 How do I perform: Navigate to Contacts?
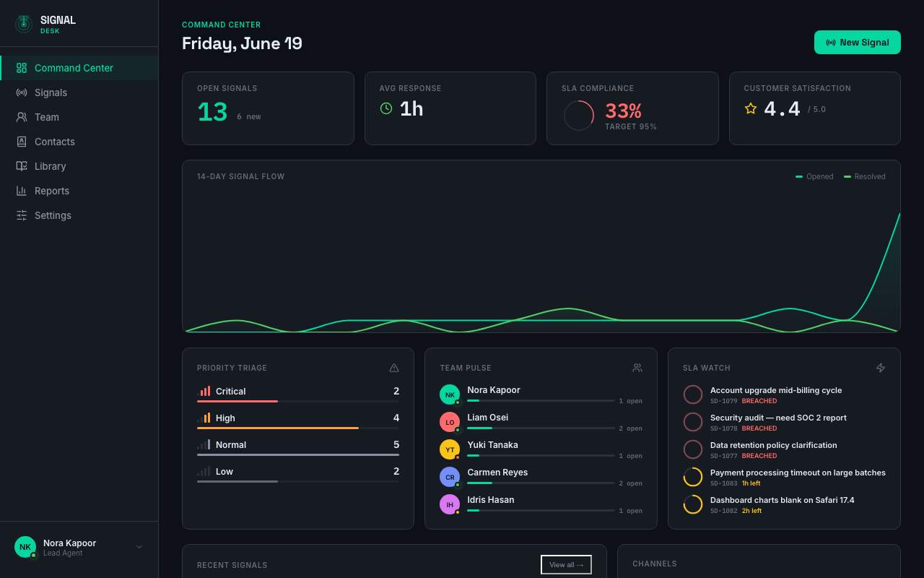(x=79, y=142)
